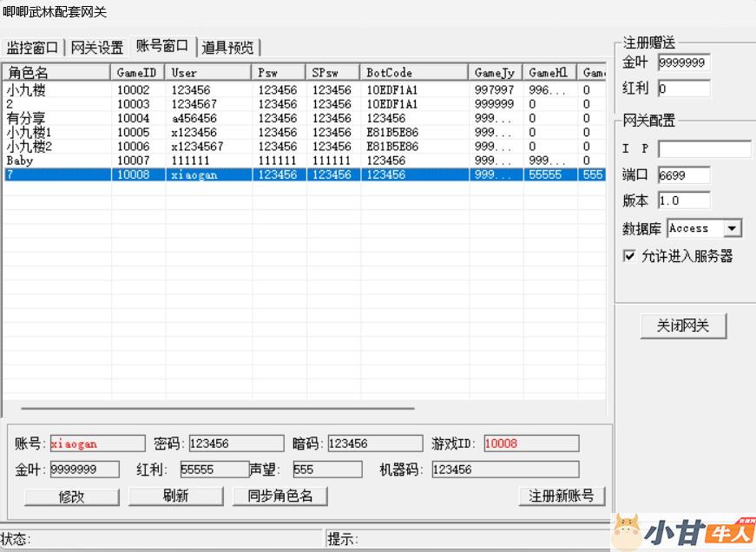The width and height of the screenshot is (756, 552).
Task: Click the bottom 金叶 field showing 9999999
Action: pyautogui.click(x=84, y=469)
